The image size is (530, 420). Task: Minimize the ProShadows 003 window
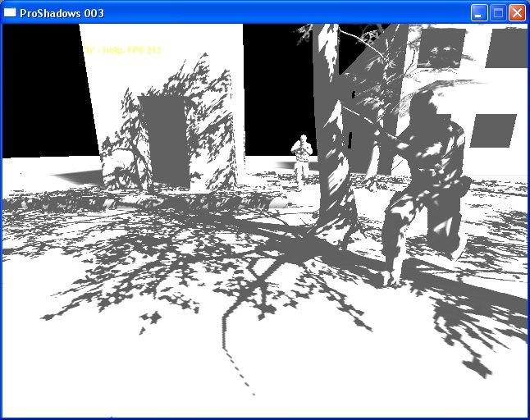pos(479,12)
